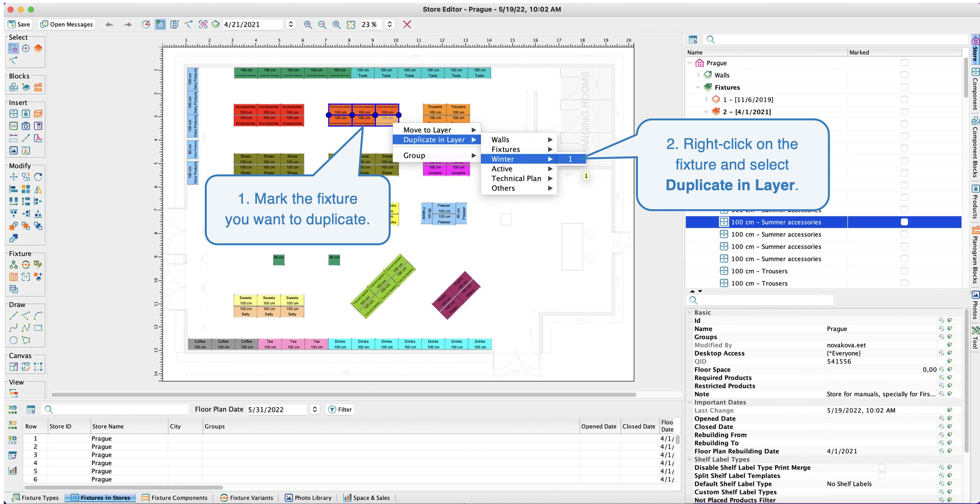Select Walls in the layer submenu
980x504 pixels.
pos(519,140)
